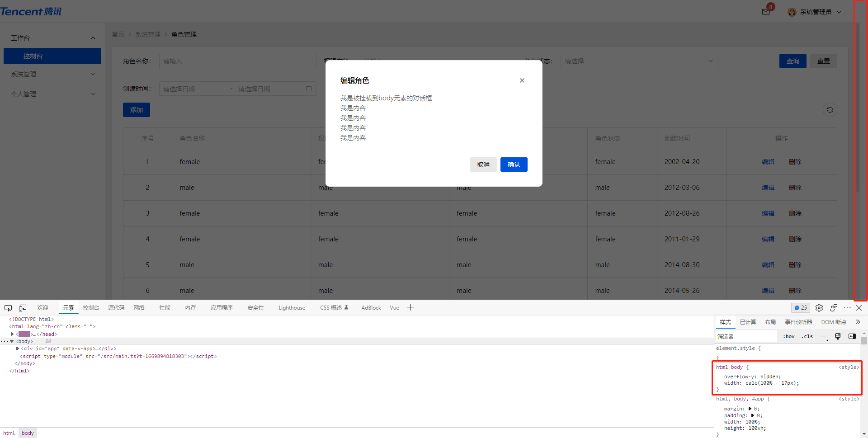The height and width of the screenshot is (438, 868).
Task: Open the 已计算 styles tab
Action: point(747,322)
